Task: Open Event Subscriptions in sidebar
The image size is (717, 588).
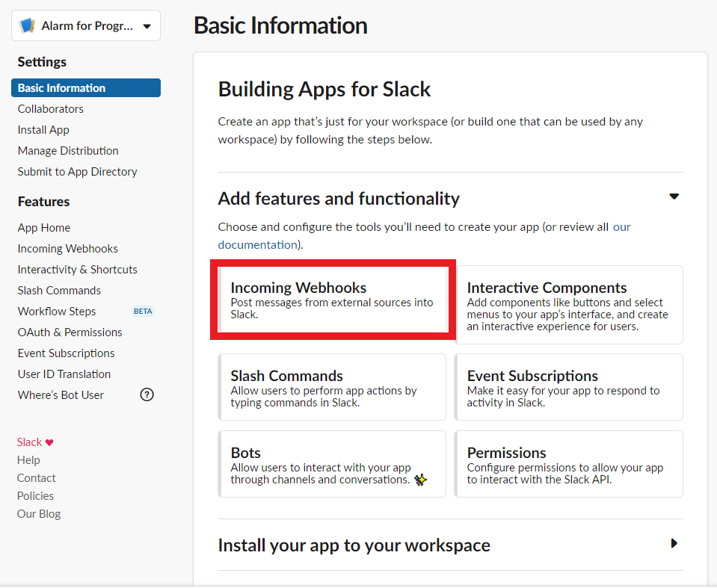Action: (x=66, y=353)
